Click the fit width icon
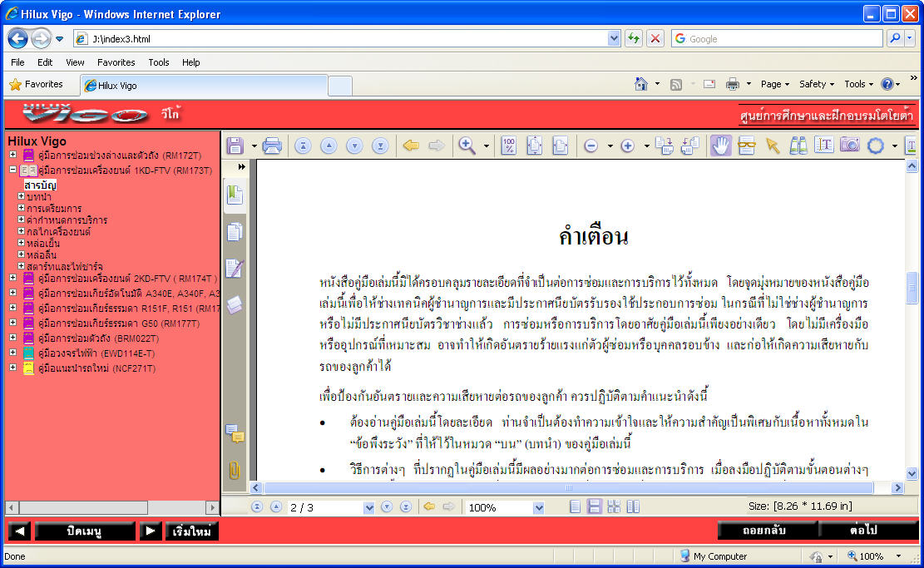924x568 pixels. pyautogui.click(x=561, y=146)
